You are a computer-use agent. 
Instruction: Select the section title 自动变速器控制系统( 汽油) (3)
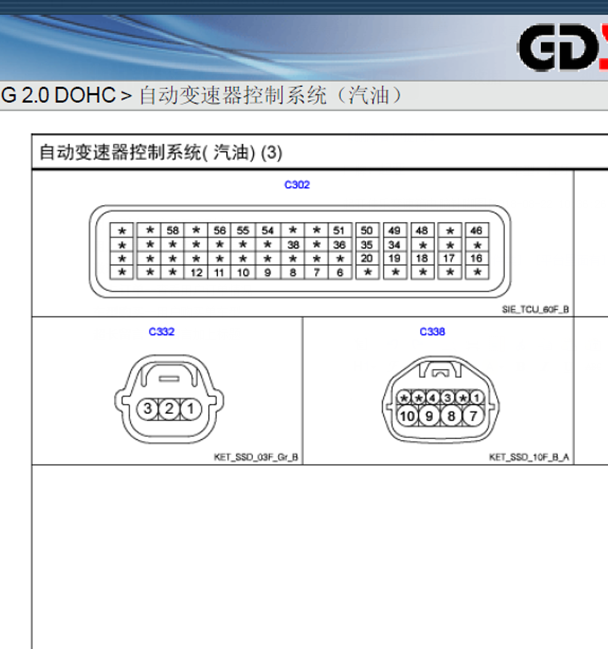(161, 152)
